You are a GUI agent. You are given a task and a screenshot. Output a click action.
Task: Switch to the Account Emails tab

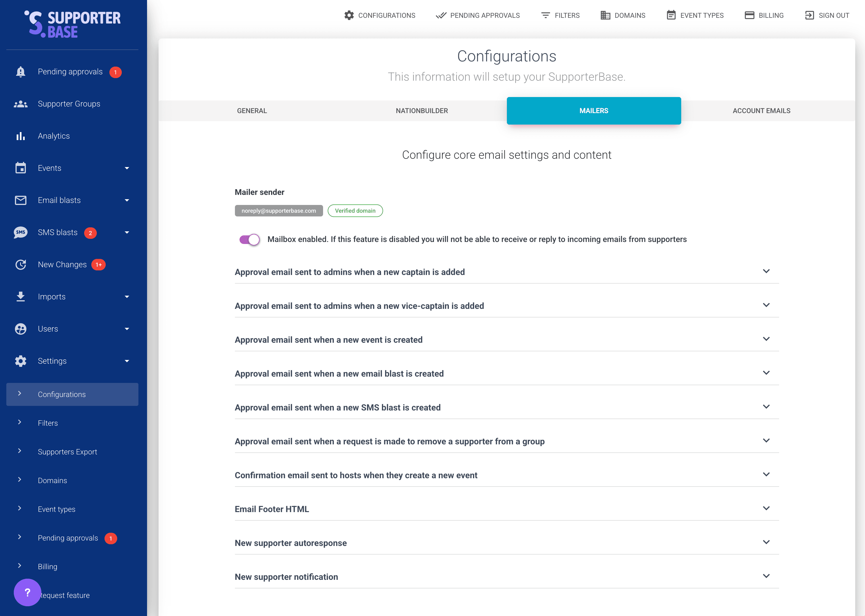pyautogui.click(x=761, y=111)
